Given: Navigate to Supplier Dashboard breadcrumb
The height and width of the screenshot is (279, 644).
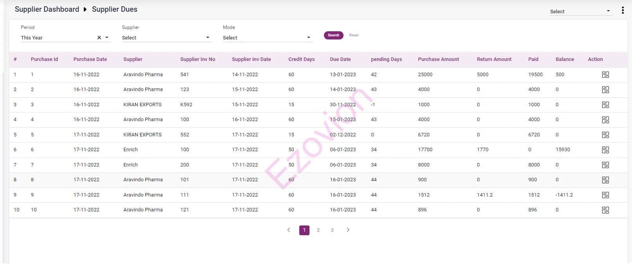Looking at the screenshot, I should point(47,9).
